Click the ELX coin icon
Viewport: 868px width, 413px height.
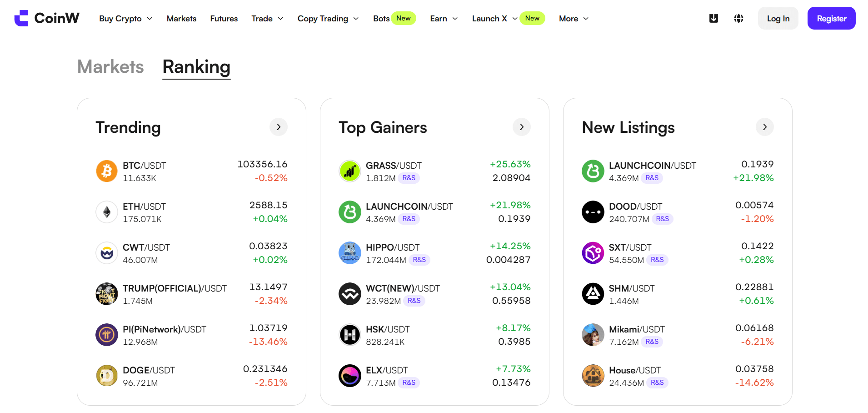(x=350, y=376)
